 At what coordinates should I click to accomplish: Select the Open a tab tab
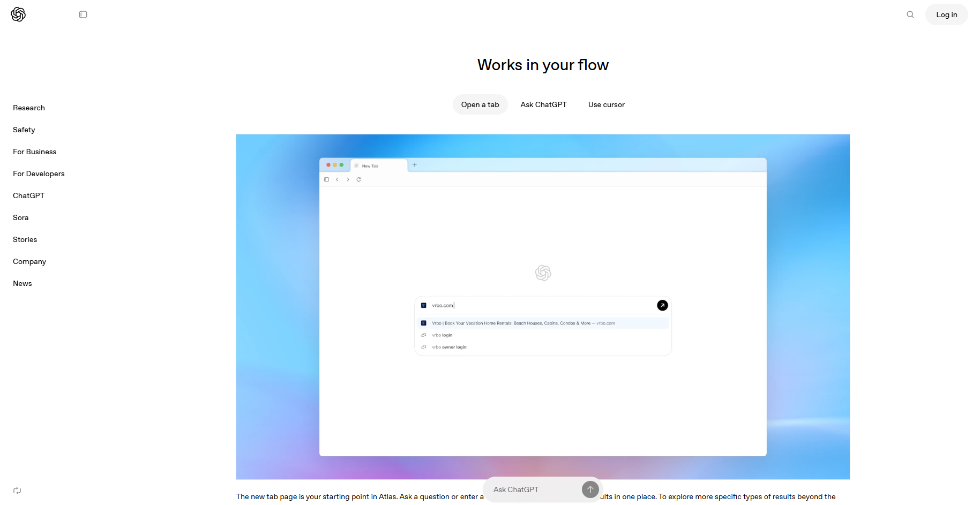(480, 104)
